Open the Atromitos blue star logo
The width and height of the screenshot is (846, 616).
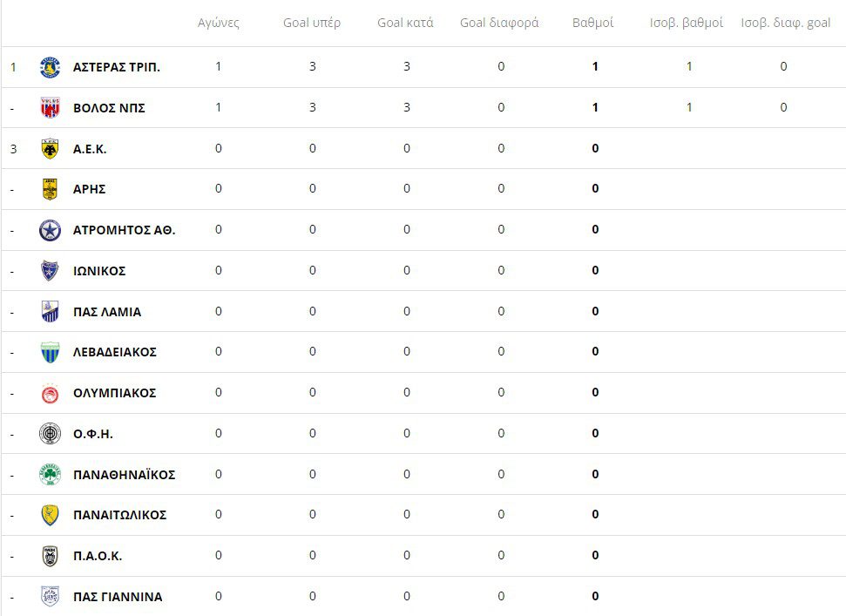coord(50,230)
